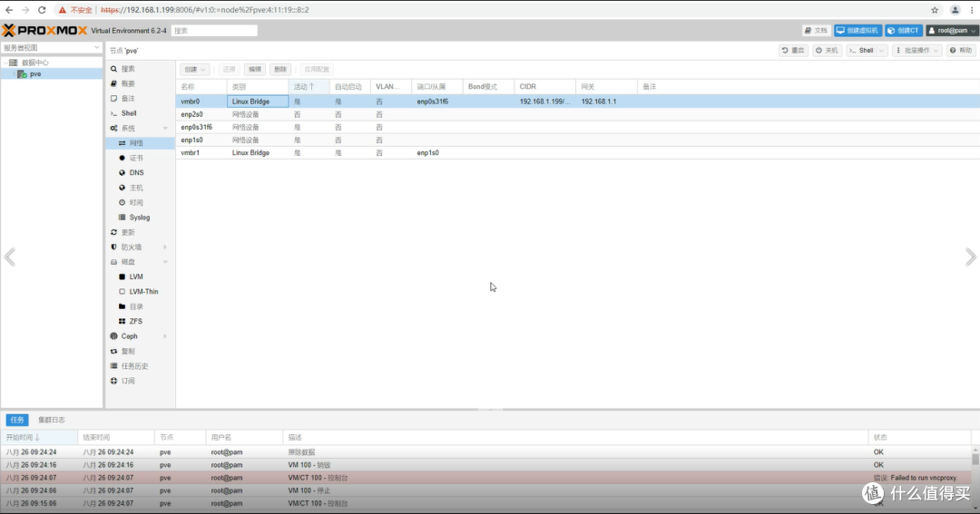Open the browser profile avatar icon
This screenshot has width=980, height=514.
point(955,10)
